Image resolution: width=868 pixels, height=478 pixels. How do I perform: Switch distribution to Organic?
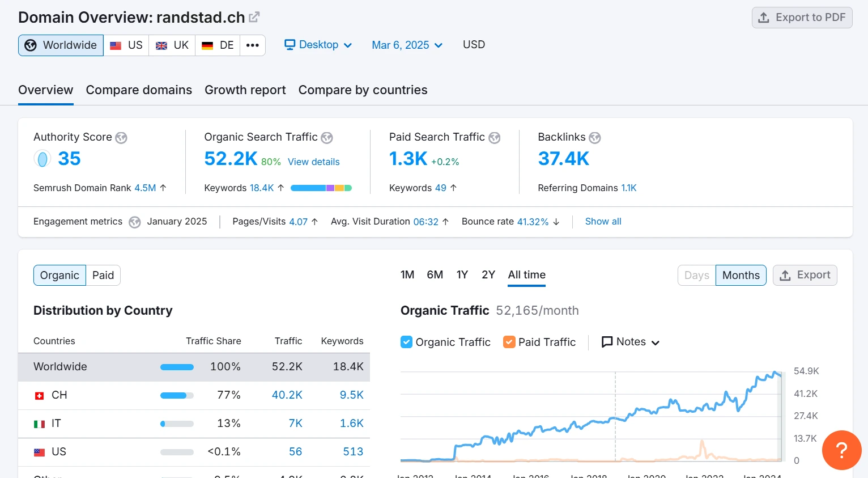pyautogui.click(x=59, y=275)
